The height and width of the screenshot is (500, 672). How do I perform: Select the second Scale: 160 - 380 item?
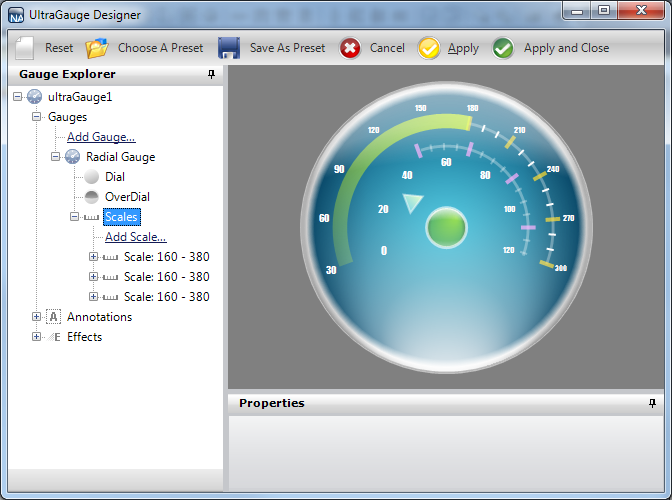[166, 277]
